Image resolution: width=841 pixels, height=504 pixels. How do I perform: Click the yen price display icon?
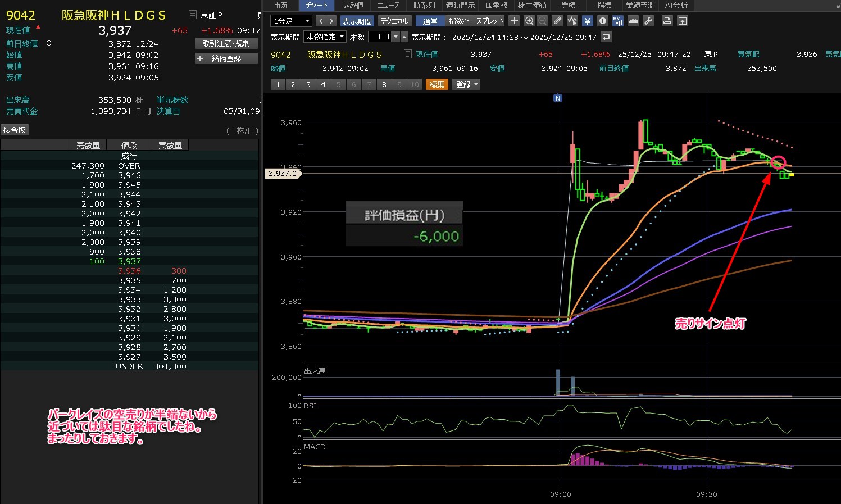(587, 21)
